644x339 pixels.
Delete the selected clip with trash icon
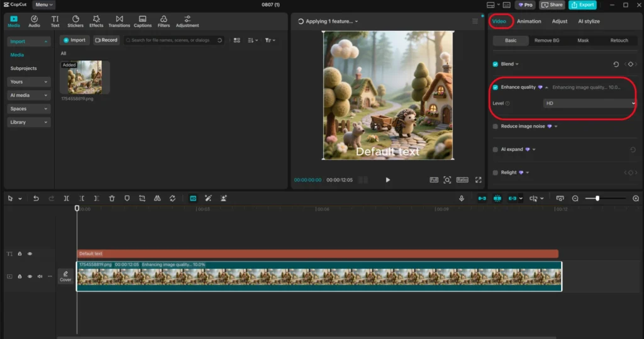click(x=112, y=198)
